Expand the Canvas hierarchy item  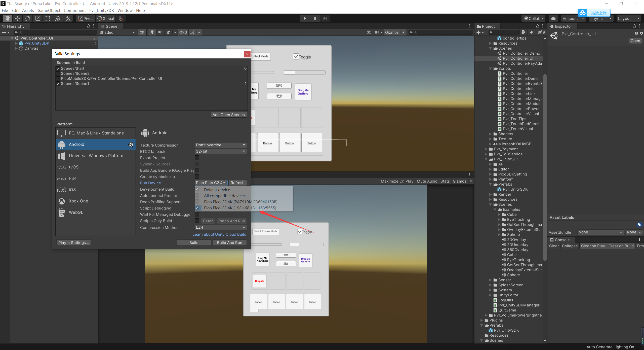tap(17, 48)
